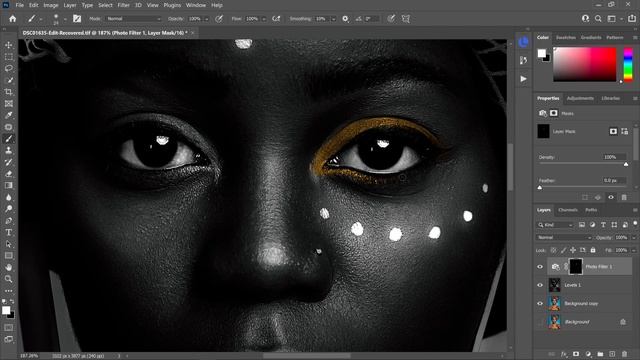The width and height of the screenshot is (640, 360).
Task: Select the Dodge tool
Action: click(9, 209)
